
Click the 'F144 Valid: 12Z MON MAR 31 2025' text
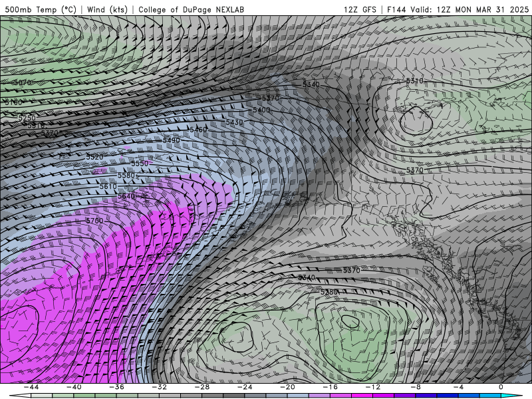tap(458, 9)
